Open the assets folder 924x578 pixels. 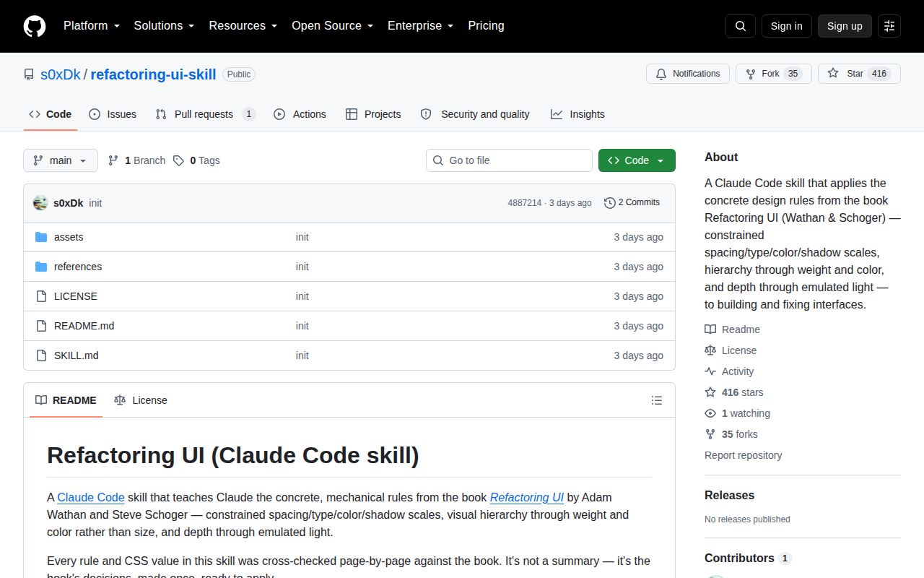coord(69,237)
